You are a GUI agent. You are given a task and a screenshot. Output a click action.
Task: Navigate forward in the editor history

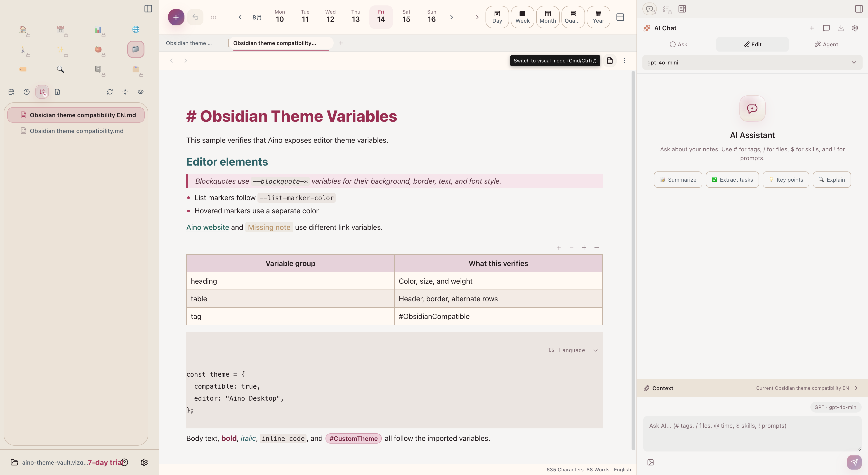pyautogui.click(x=186, y=61)
